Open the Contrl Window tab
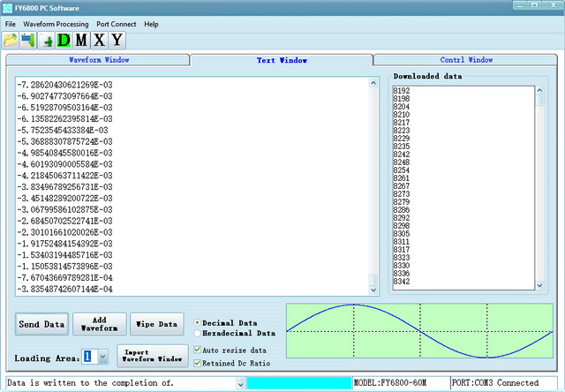This screenshot has width=565, height=392. (x=465, y=60)
